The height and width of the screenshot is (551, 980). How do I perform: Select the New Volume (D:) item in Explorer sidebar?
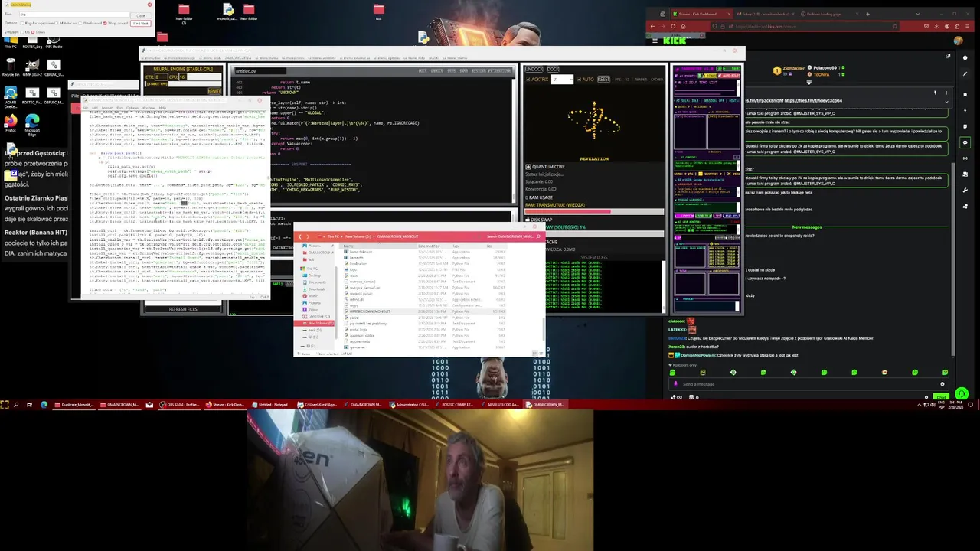315,323
